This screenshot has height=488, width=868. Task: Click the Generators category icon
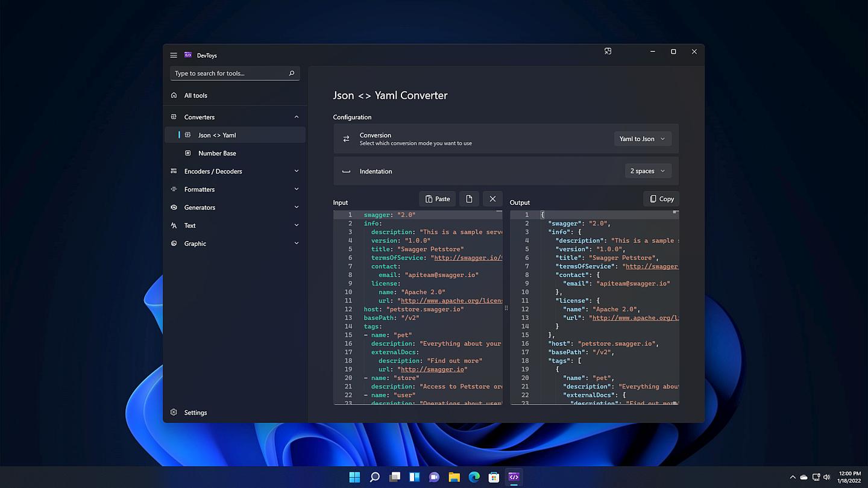[174, 207]
